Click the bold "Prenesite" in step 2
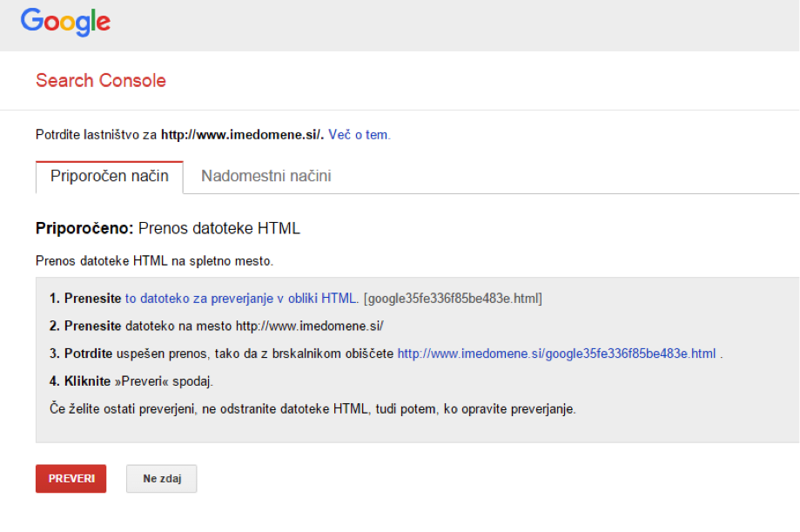 (92, 326)
